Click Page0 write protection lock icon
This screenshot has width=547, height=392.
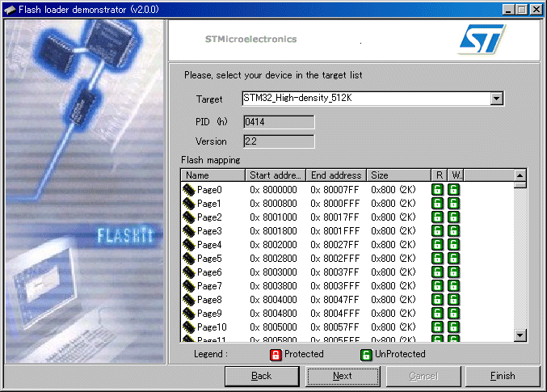(x=453, y=190)
